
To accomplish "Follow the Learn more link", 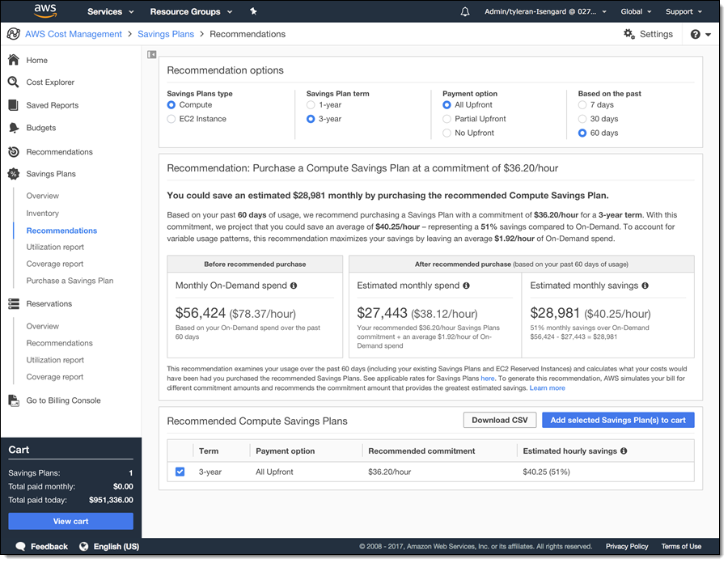I will pyautogui.click(x=547, y=388).
